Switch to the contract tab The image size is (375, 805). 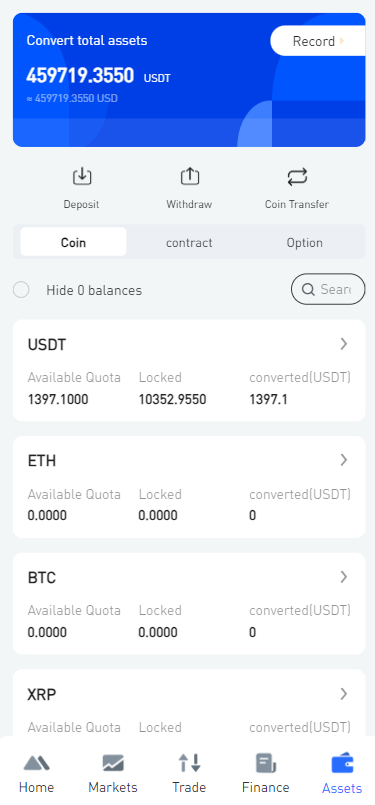click(189, 243)
